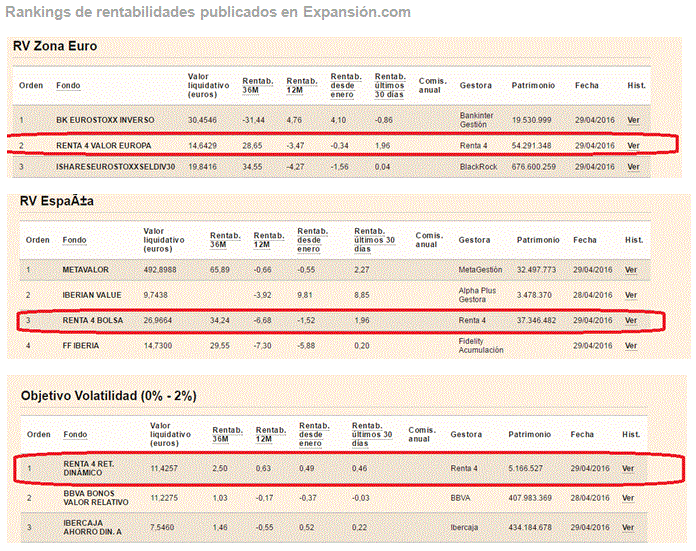Image resolution: width=696 pixels, height=551 pixels.
Task: Select BlackRock gestora cell
Action: click(x=478, y=167)
